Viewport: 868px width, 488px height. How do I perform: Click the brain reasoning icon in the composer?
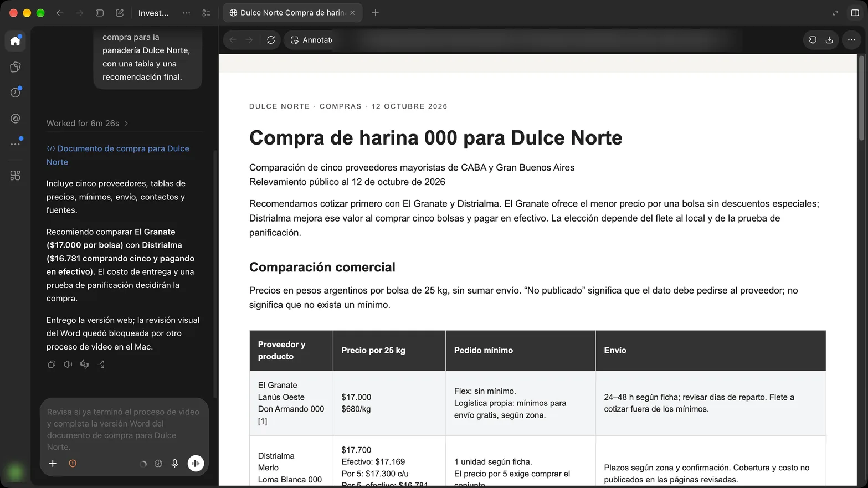(x=158, y=464)
